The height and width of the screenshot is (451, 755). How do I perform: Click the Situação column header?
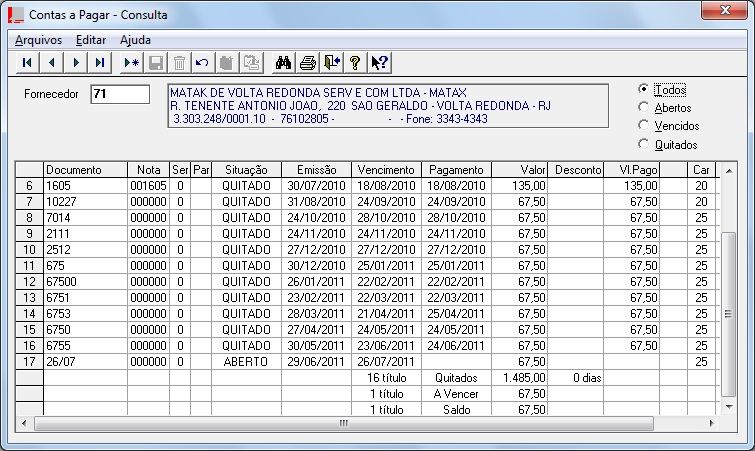247,170
